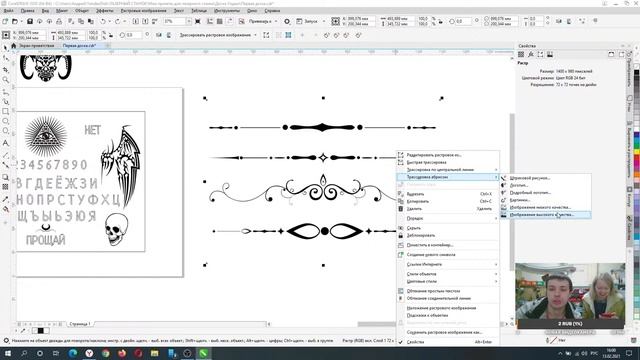Image resolution: width=640 pixels, height=360 pixels.
Task: Click the Print icon in the toolbar
Action: tap(59, 21)
